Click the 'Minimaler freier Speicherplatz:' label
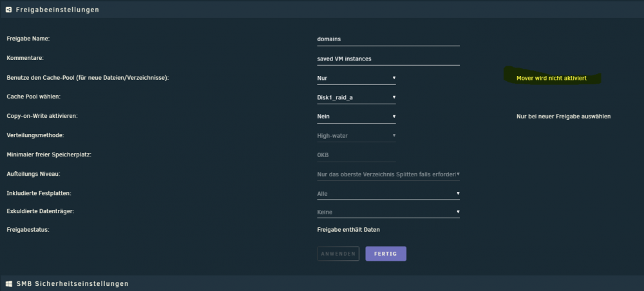The width and height of the screenshot is (644, 291). coord(49,155)
